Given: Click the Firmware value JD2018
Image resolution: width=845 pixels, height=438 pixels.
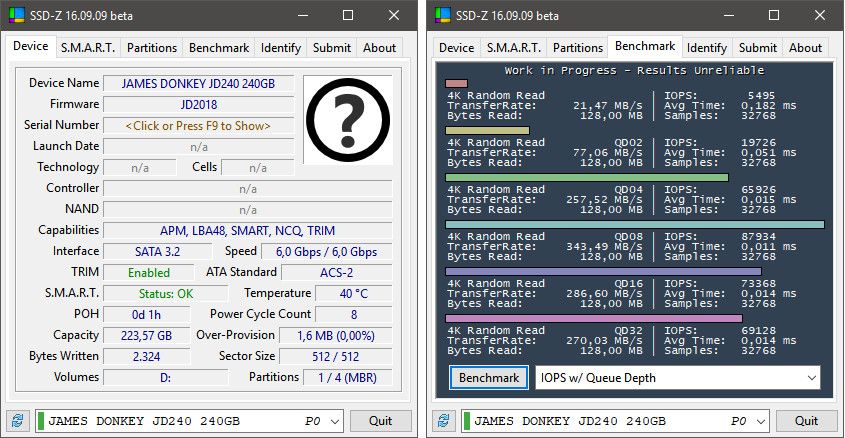Looking at the screenshot, I should 198,105.
